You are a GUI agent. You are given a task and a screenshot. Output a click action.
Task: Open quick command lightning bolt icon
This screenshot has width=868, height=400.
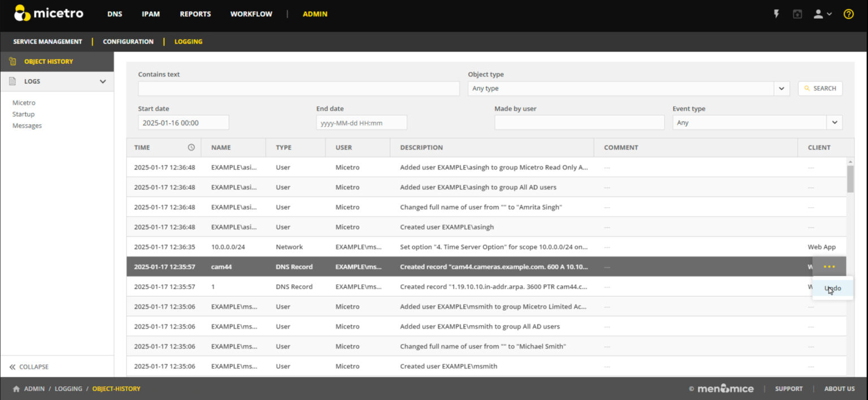coord(776,14)
